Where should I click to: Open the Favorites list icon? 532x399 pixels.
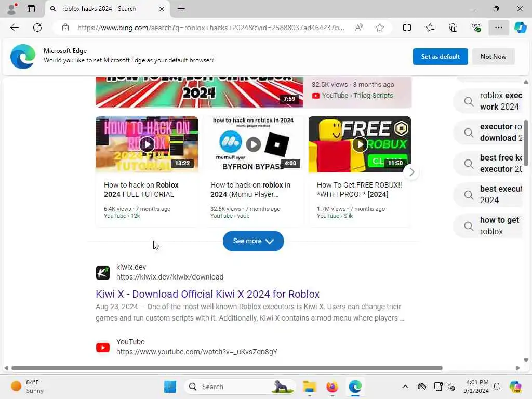coord(430,28)
